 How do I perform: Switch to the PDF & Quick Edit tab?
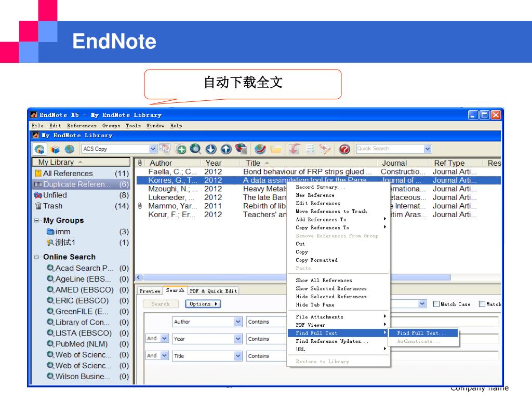tap(214, 291)
